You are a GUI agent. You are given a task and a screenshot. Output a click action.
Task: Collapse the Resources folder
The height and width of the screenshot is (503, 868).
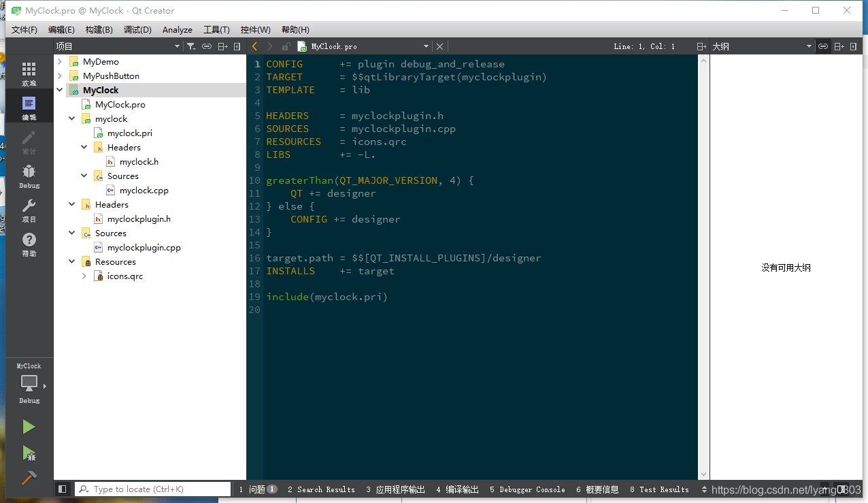[x=72, y=261]
